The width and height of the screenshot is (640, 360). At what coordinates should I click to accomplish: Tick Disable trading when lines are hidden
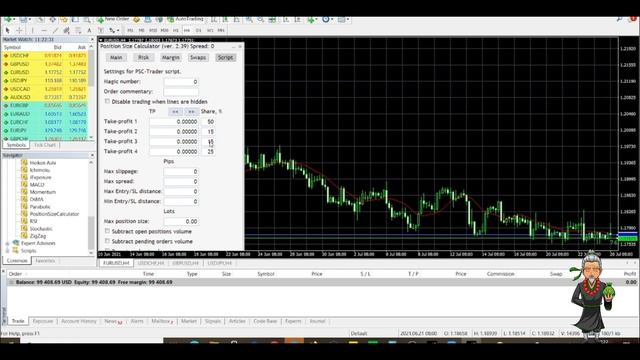click(x=107, y=101)
